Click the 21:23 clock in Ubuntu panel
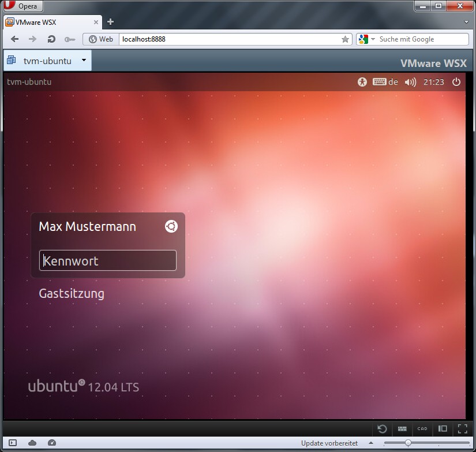 click(433, 82)
